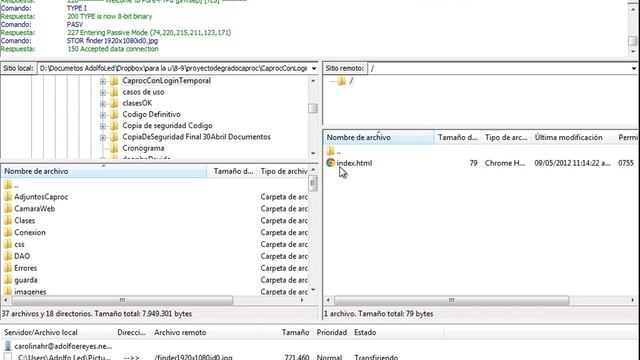Click local file list vertical scrollbar thumb

(313, 184)
